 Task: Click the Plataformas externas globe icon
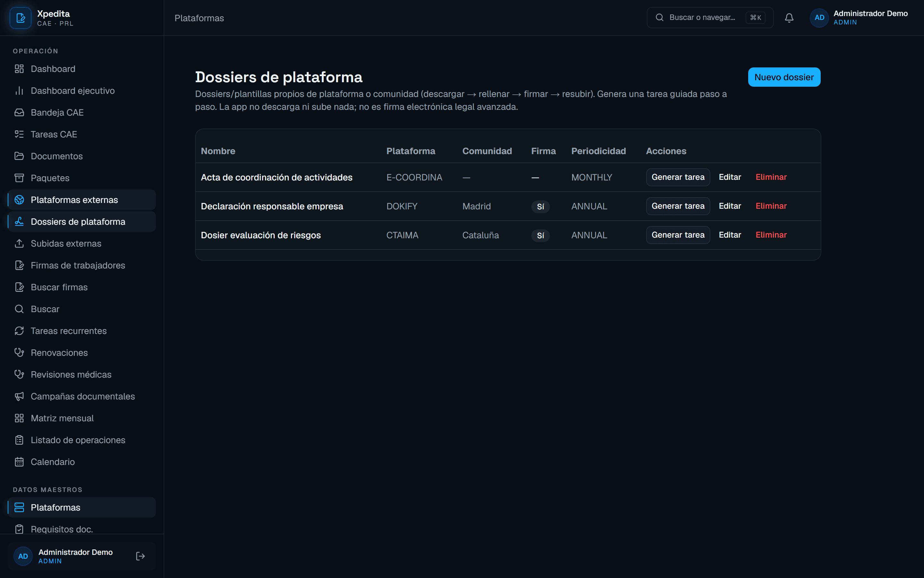(x=19, y=199)
